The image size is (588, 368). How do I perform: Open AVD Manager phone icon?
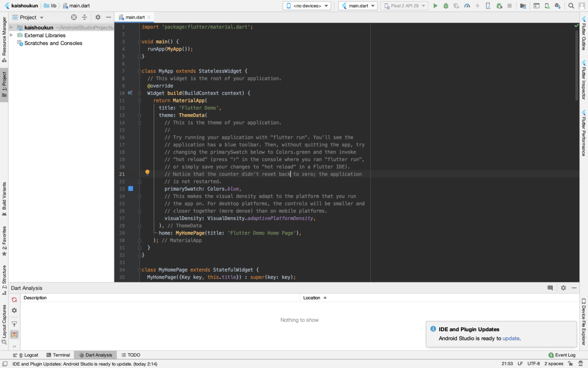(547, 6)
